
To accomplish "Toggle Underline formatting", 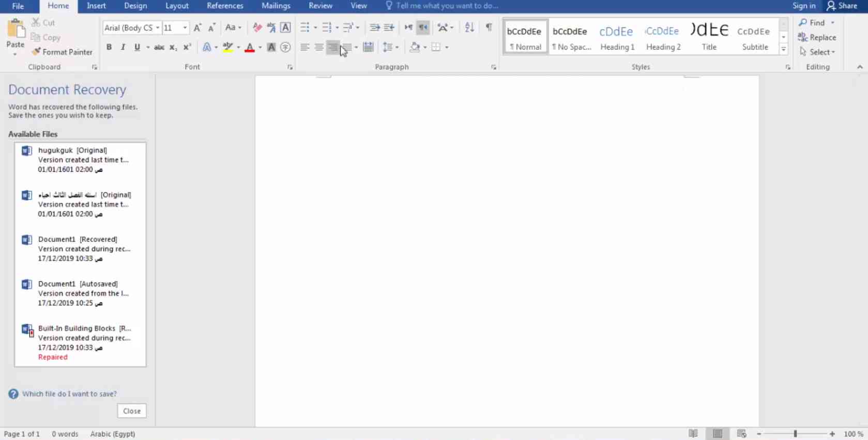I will pyautogui.click(x=137, y=47).
